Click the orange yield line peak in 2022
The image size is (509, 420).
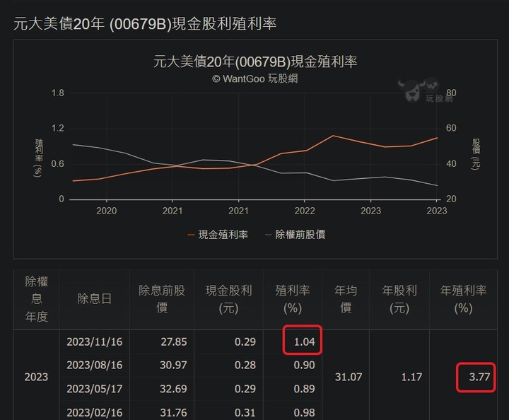click(333, 136)
